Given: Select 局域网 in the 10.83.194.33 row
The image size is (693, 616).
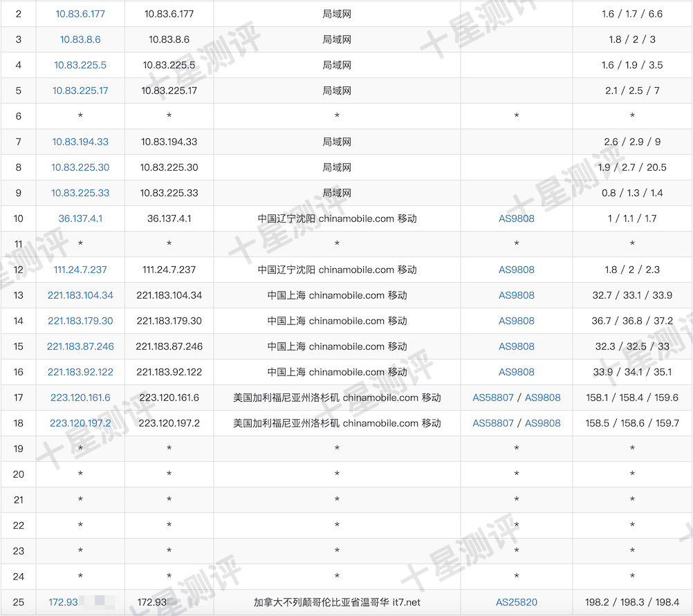Looking at the screenshot, I should pos(337,142).
